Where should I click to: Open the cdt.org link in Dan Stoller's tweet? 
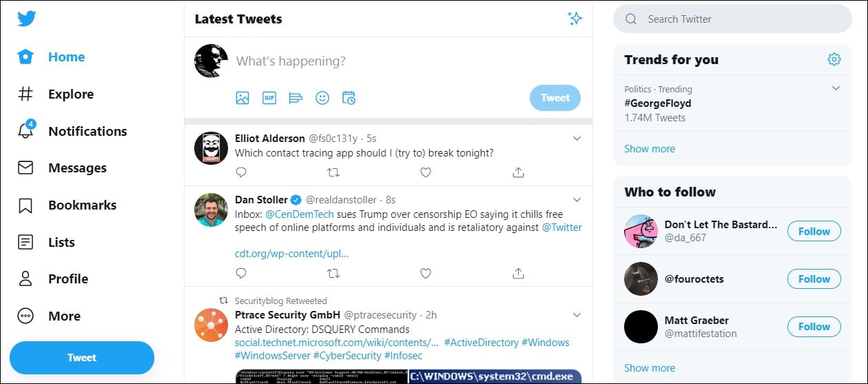[291, 253]
